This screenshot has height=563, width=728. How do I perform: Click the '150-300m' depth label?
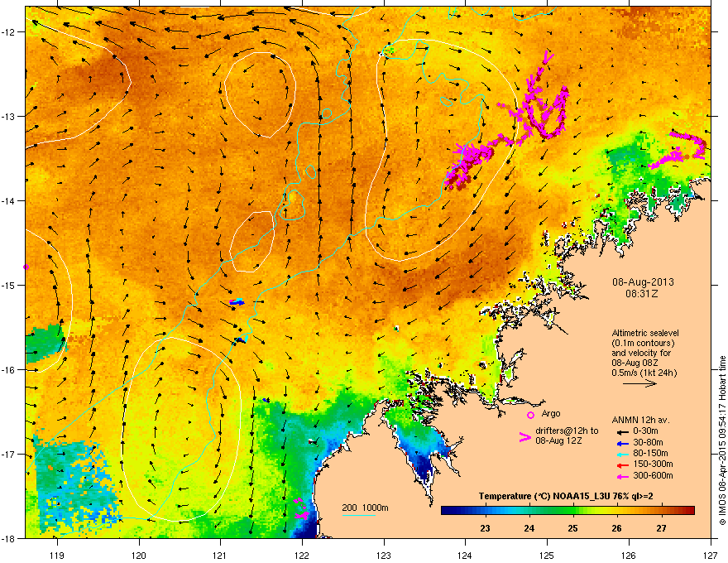click(x=653, y=464)
